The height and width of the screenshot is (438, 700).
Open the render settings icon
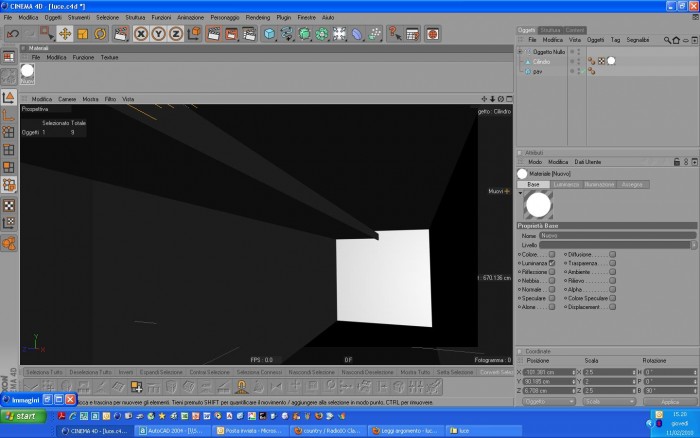249,34
